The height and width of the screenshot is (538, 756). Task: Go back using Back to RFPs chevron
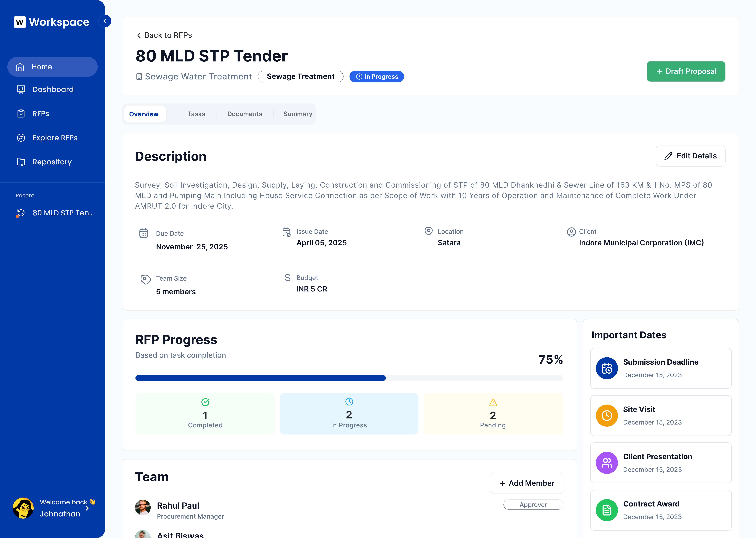[x=139, y=35]
